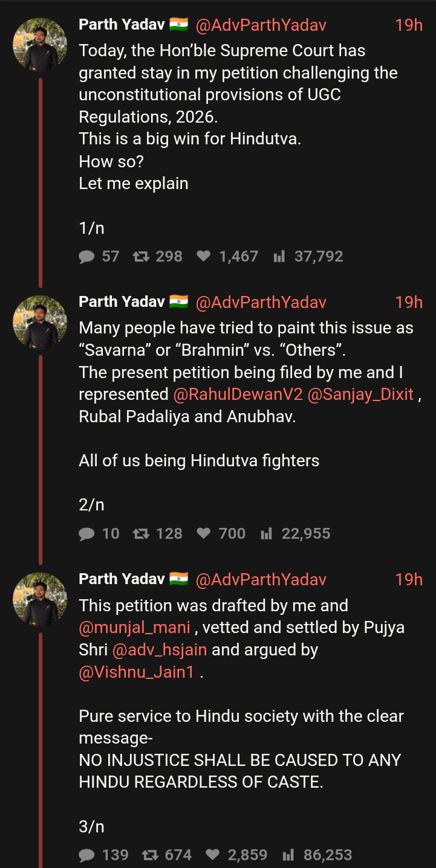Open the @adv_hsjain mention link

click(x=160, y=650)
